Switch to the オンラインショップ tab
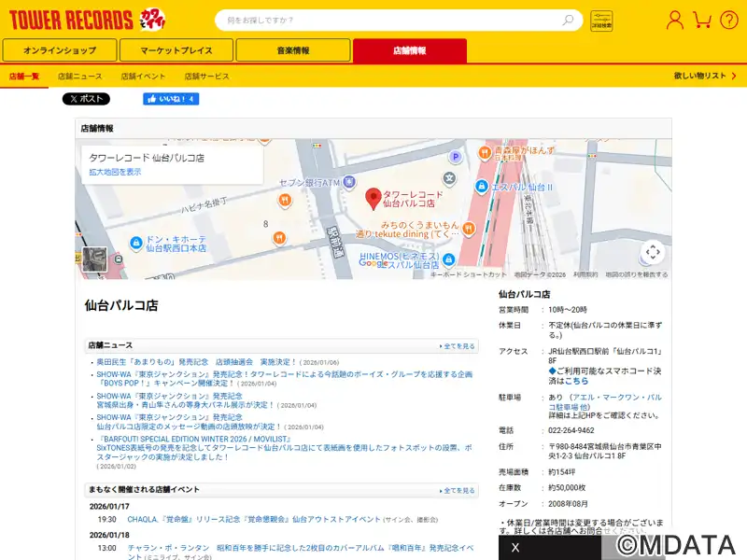 pos(60,50)
